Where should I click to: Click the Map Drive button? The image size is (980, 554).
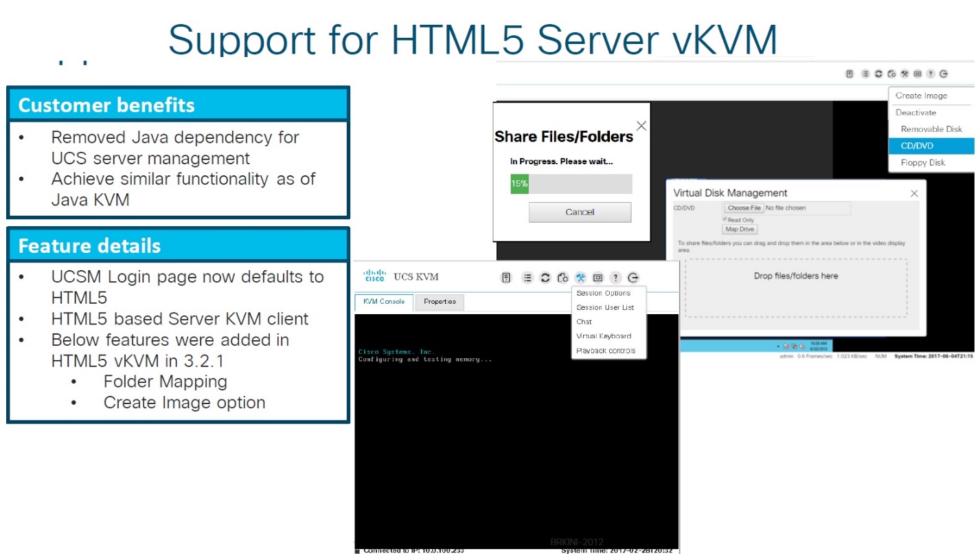(x=740, y=229)
